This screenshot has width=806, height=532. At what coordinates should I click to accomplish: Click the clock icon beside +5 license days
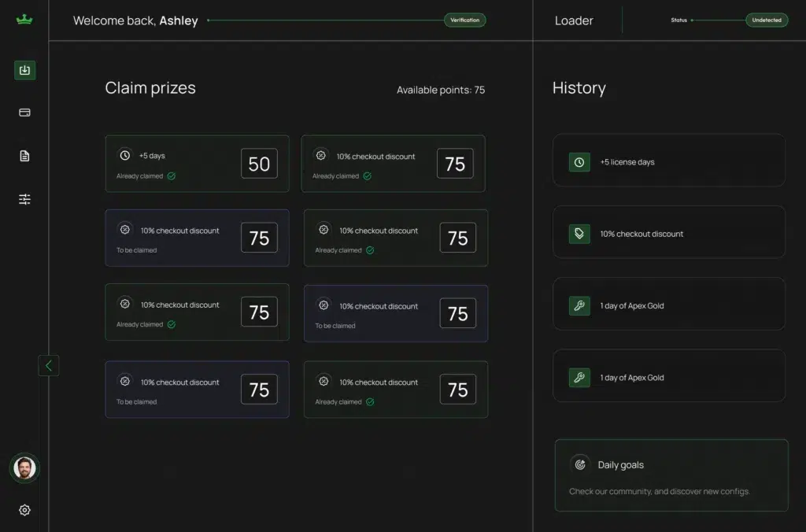[579, 162]
